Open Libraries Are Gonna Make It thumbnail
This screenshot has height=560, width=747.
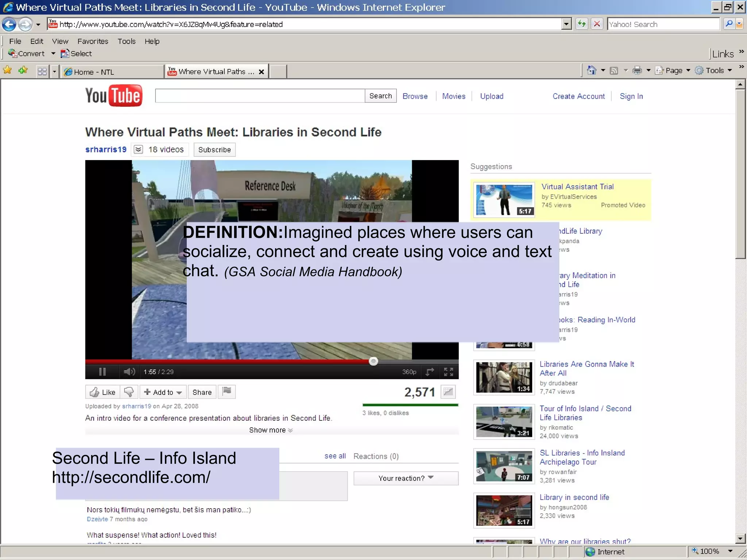pos(504,377)
